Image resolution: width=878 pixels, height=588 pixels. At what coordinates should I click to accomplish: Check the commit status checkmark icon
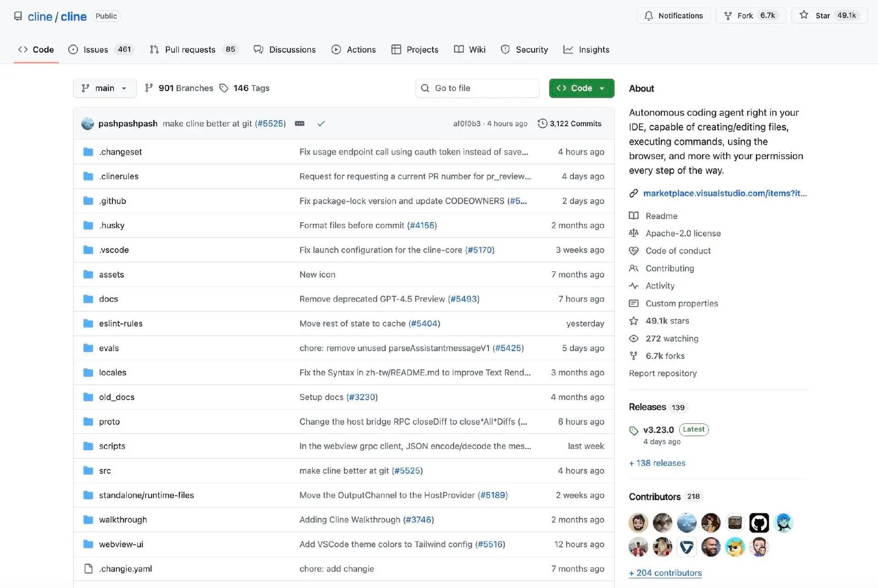tap(321, 123)
